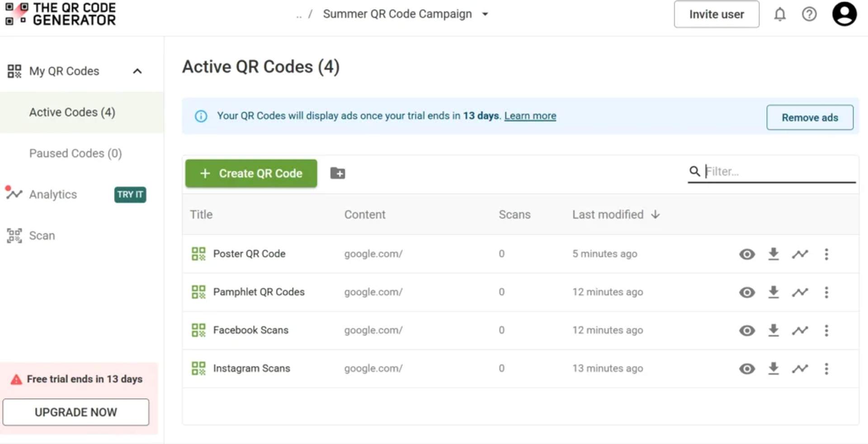
Task: Download the Pamphlet QR Codes
Action: click(774, 292)
